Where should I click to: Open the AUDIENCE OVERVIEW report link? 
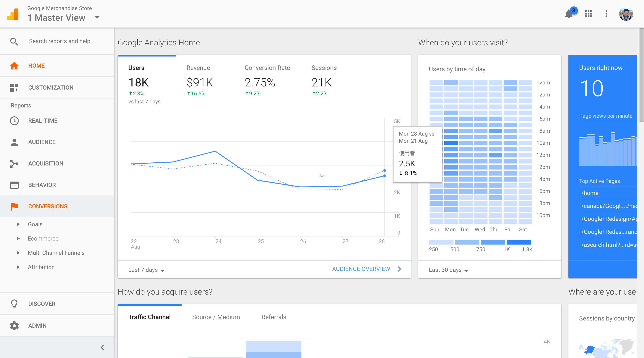pyautogui.click(x=361, y=269)
